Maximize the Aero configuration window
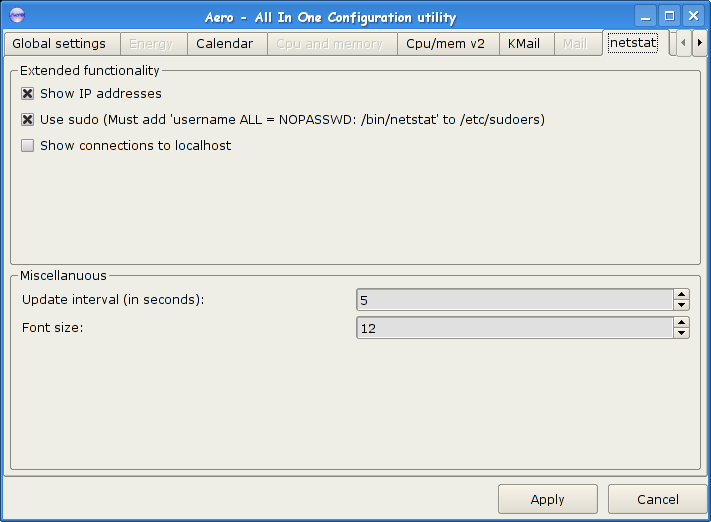 click(669, 16)
